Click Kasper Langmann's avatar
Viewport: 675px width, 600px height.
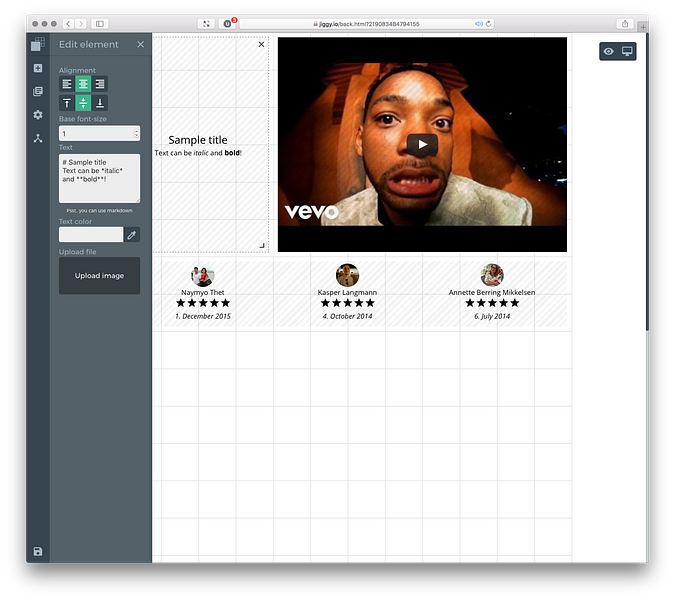(x=347, y=275)
